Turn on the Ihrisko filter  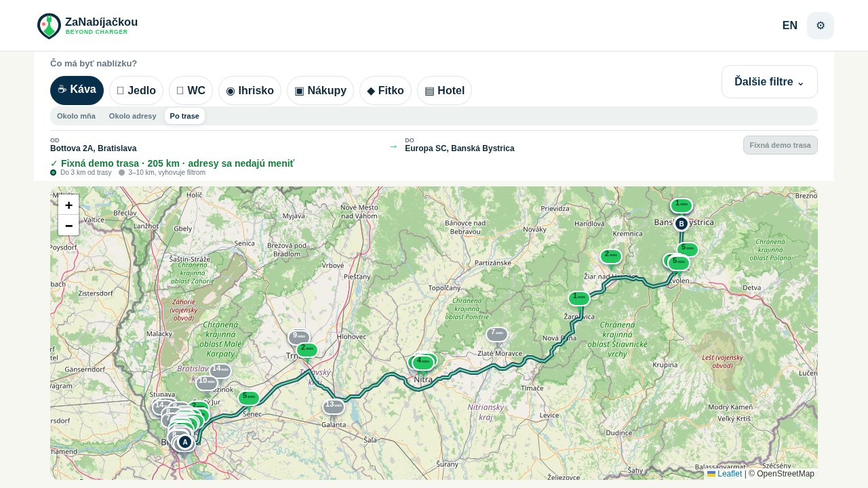(x=250, y=90)
